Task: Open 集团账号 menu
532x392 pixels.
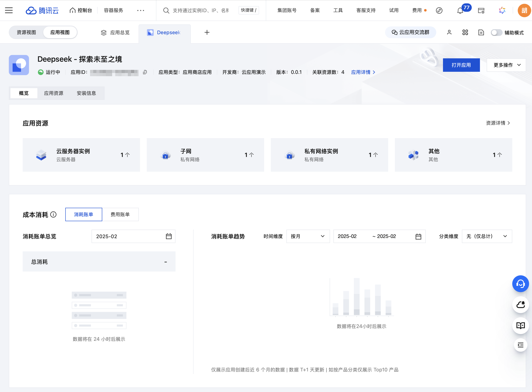Action: pyautogui.click(x=287, y=10)
